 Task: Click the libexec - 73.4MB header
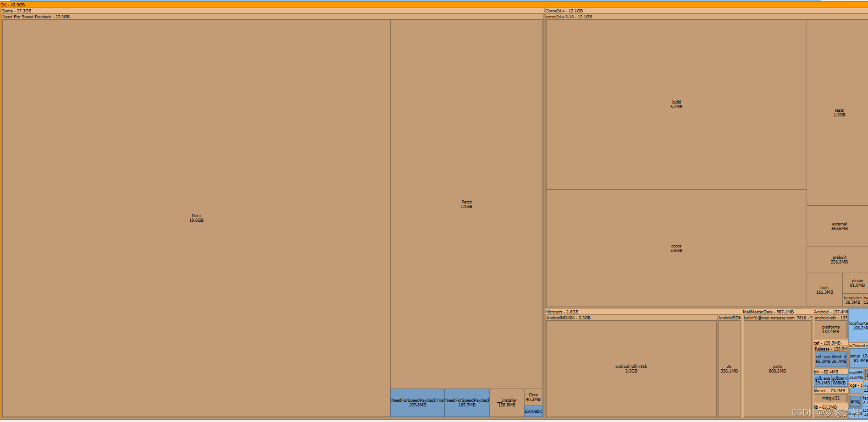click(830, 390)
